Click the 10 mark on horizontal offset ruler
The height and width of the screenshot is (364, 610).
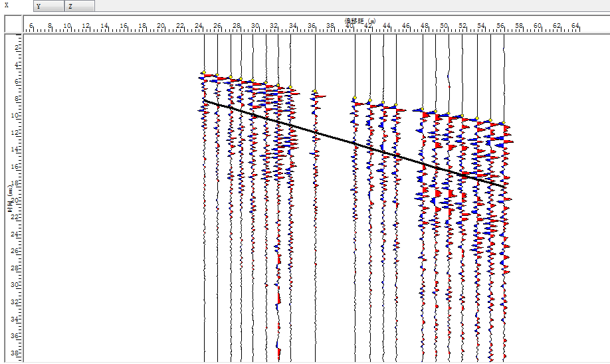(x=67, y=26)
